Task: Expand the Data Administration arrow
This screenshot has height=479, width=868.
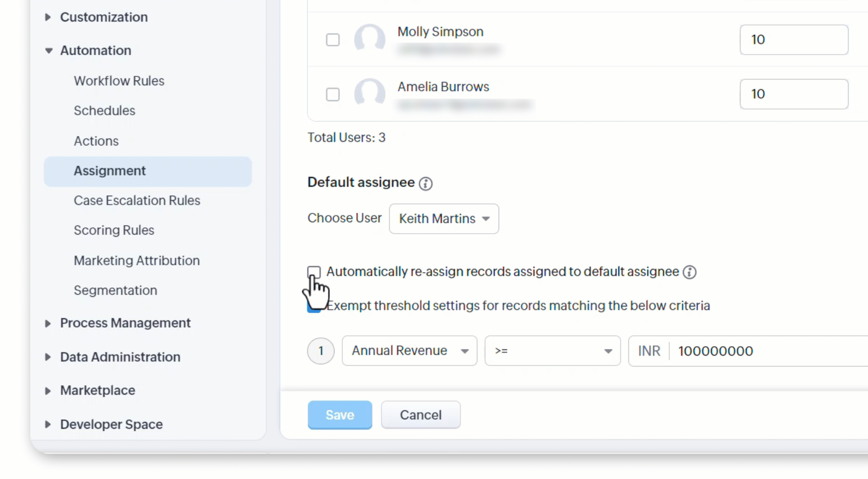Action: 48,357
